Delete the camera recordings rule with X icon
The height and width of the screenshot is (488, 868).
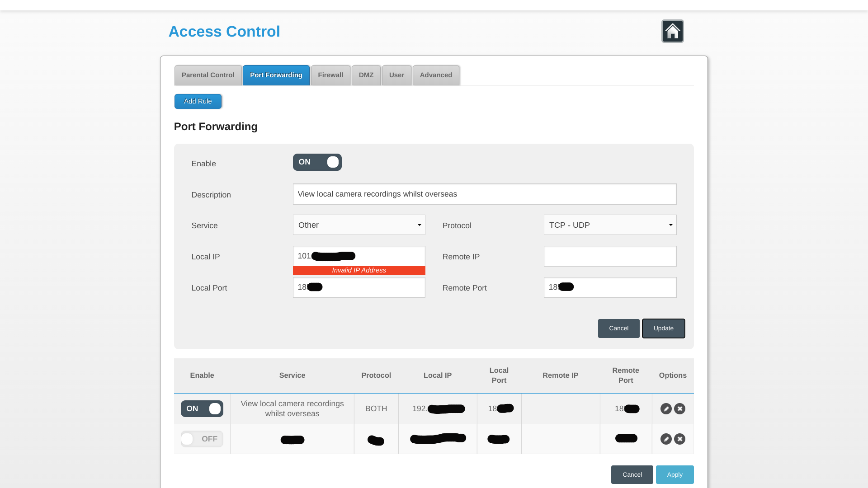[679, 409]
